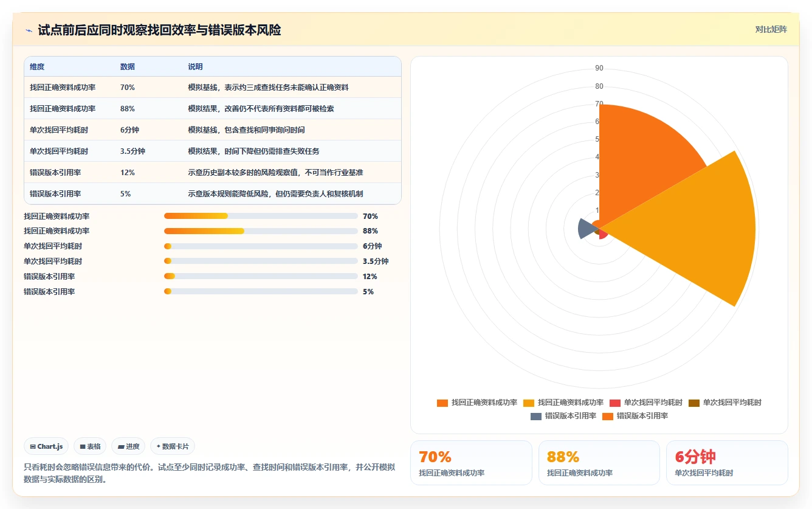Image resolution: width=812 pixels, height=509 pixels.
Task: Click the 70% progress bar
Action: click(x=261, y=216)
